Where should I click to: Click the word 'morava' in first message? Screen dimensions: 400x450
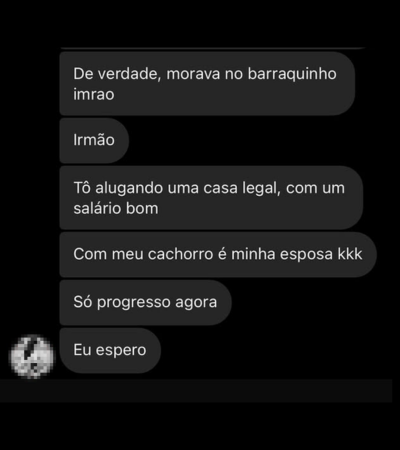click(x=193, y=74)
